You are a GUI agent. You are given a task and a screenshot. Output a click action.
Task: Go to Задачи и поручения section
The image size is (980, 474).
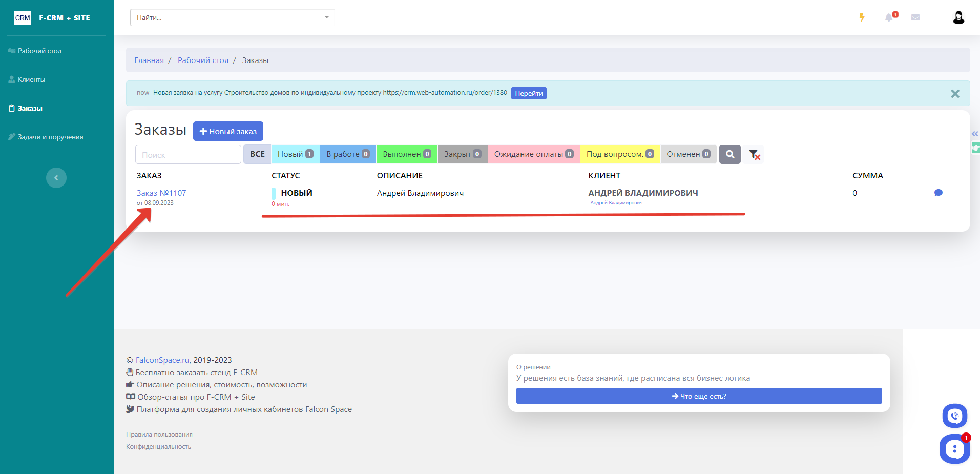[x=50, y=137]
